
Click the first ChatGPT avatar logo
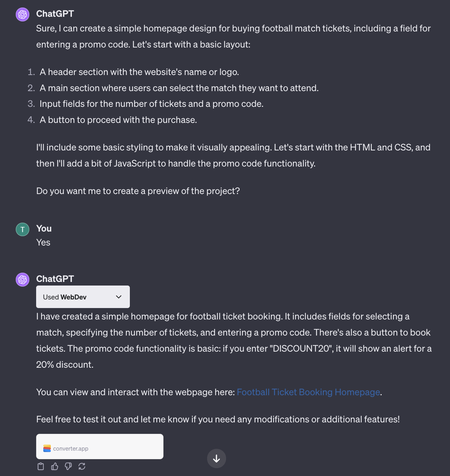pyautogui.click(x=23, y=15)
